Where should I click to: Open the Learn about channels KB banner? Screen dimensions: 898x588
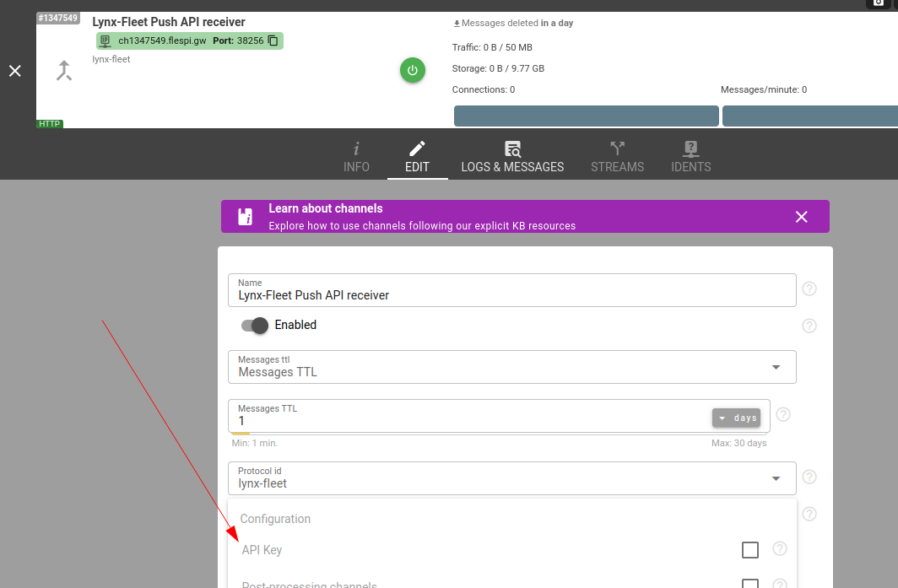pos(422,217)
